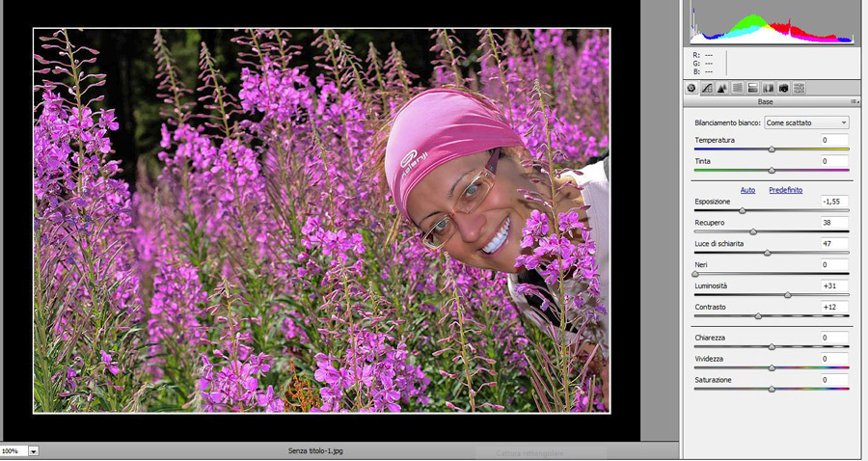Click the Auto link
This screenshot has height=461, width=868.
(x=747, y=190)
